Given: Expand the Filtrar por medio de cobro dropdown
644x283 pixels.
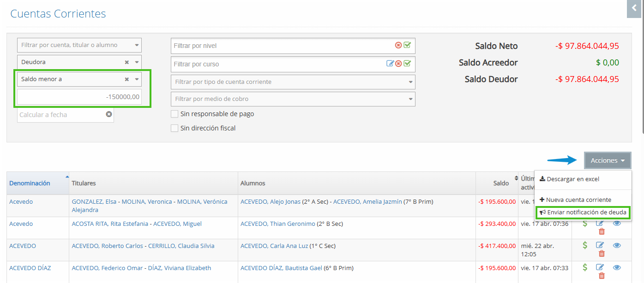Looking at the screenshot, I should pyautogui.click(x=293, y=99).
